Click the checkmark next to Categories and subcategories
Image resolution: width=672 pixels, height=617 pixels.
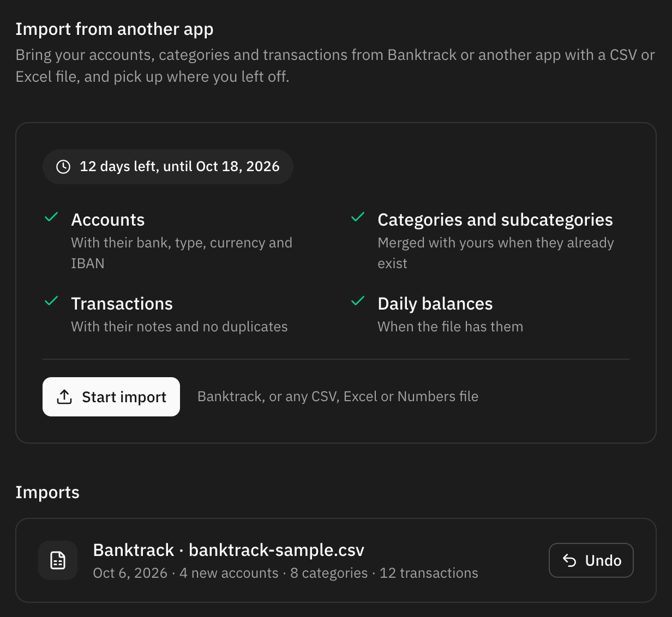(x=358, y=217)
